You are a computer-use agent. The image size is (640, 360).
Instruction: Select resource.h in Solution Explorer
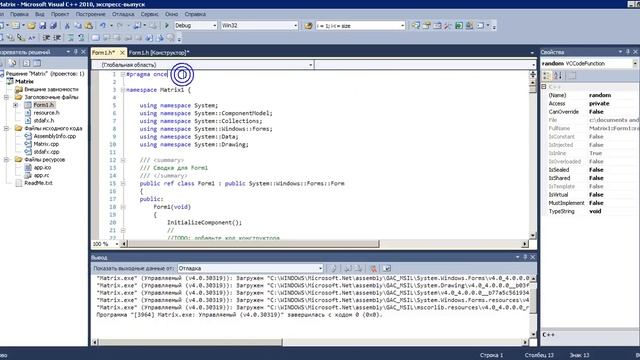click(47, 113)
